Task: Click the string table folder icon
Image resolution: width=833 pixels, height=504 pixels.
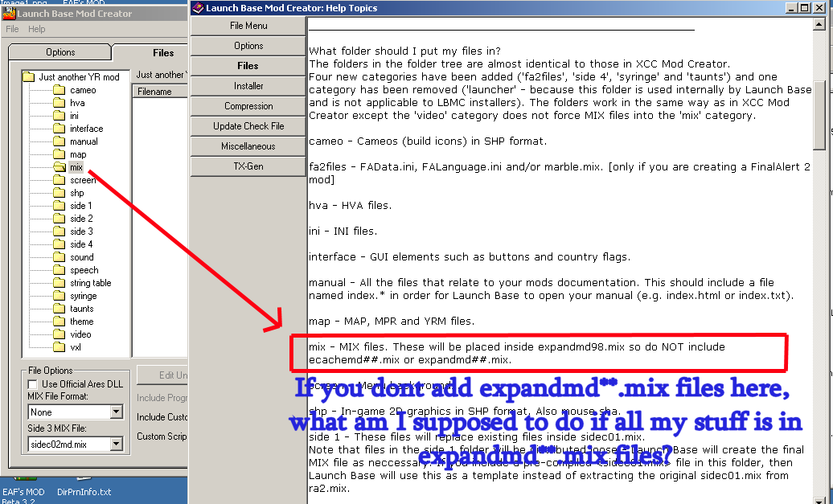Action: click(59, 283)
